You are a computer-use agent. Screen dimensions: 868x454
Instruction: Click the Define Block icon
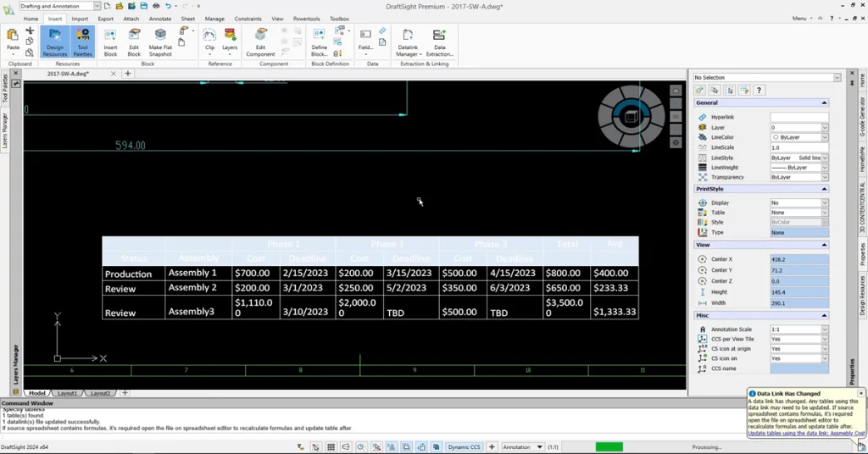320,41
